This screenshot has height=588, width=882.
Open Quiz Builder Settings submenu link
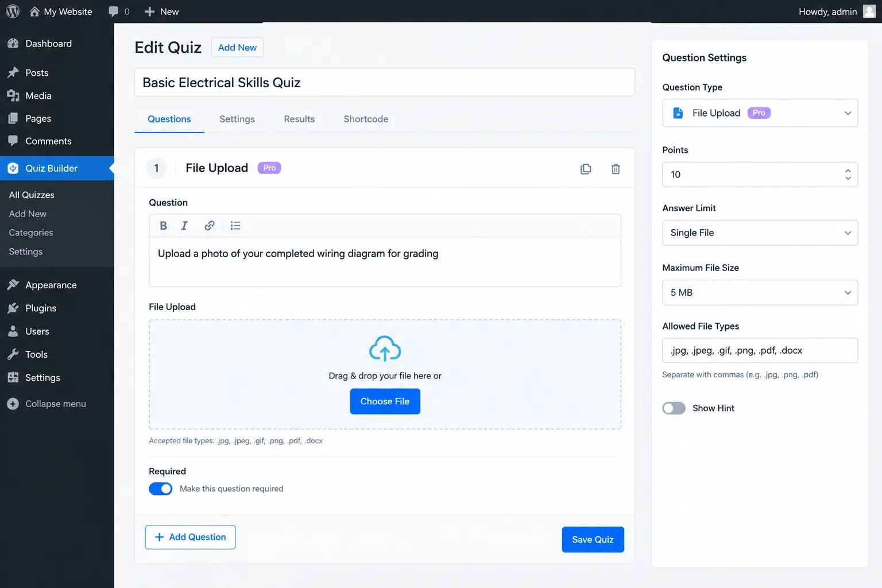point(26,252)
